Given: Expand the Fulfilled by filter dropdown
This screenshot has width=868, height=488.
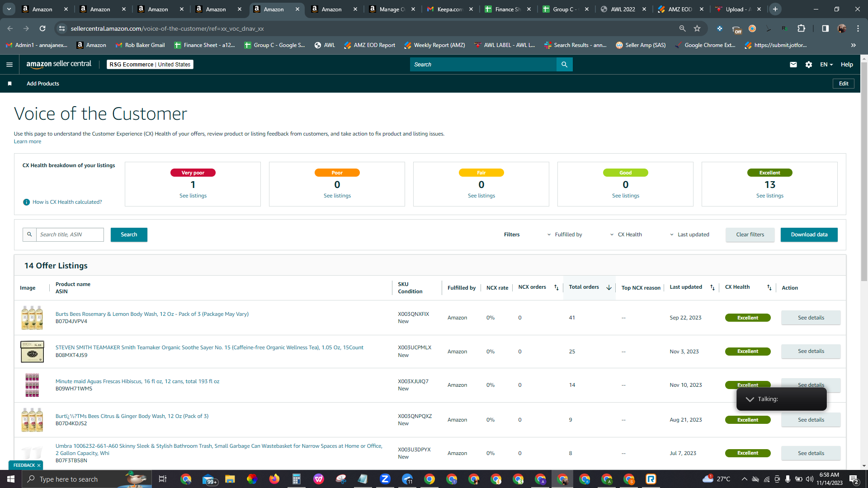Looking at the screenshot, I should (565, 235).
